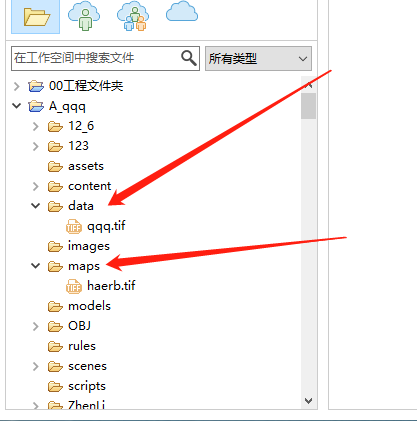The height and width of the screenshot is (421, 417).
Task: Expand the 123 folder
Action: 36,146
